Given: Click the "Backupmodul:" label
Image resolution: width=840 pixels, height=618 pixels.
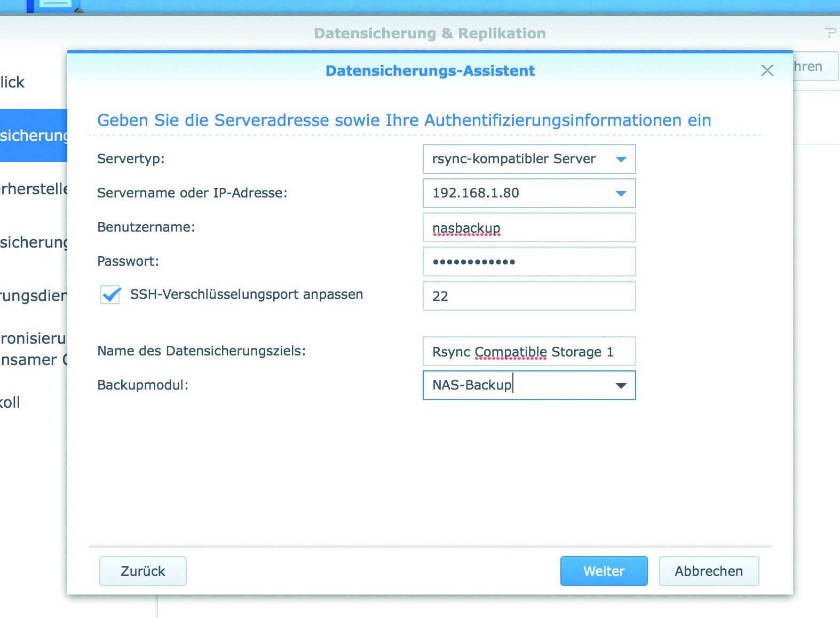Looking at the screenshot, I should [143, 385].
